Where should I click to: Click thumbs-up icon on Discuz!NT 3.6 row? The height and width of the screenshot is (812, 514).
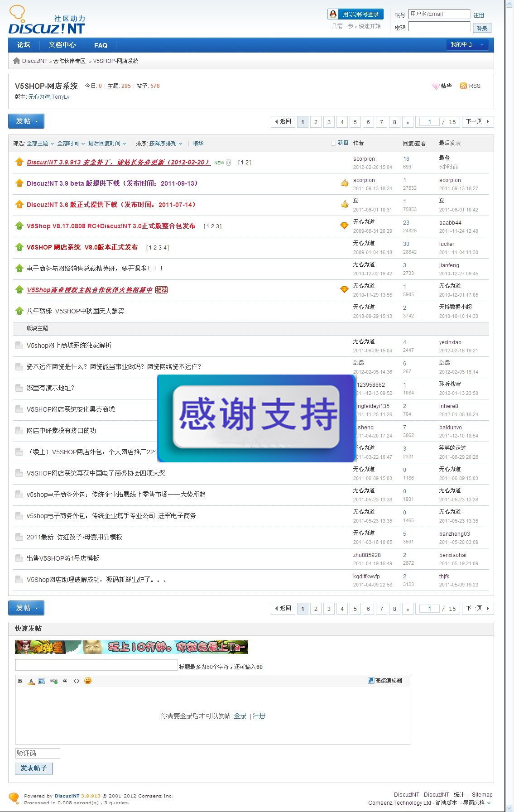pyautogui.click(x=345, y=204)
